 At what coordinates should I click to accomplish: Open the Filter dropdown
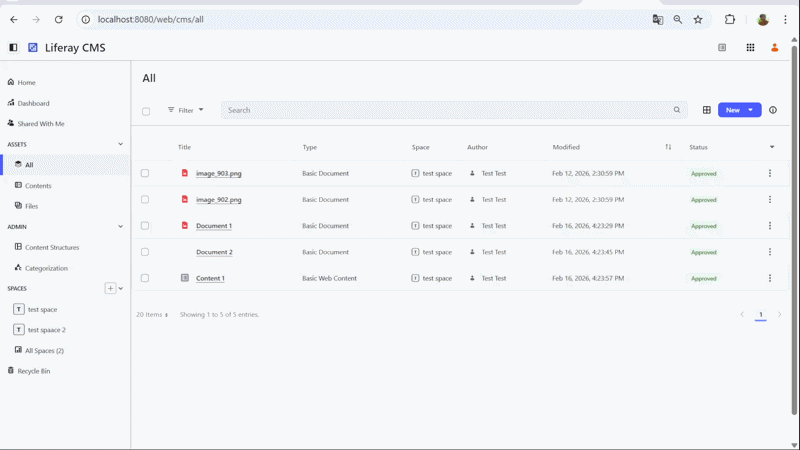[185, 110]
